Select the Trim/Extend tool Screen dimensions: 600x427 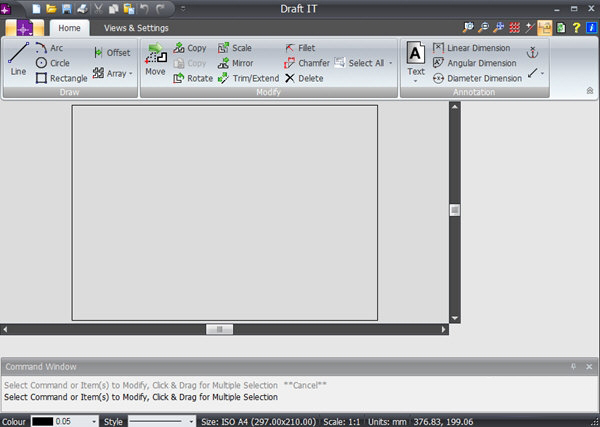248,78
